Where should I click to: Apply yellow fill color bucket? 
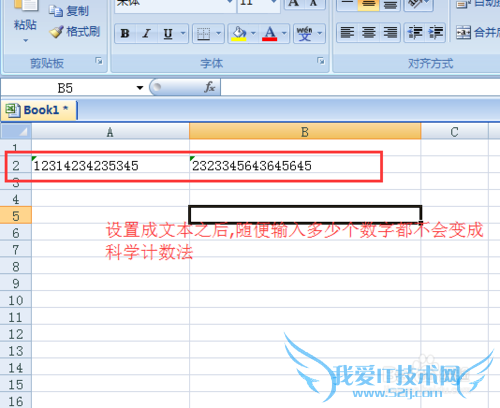(x=239, y=33)
